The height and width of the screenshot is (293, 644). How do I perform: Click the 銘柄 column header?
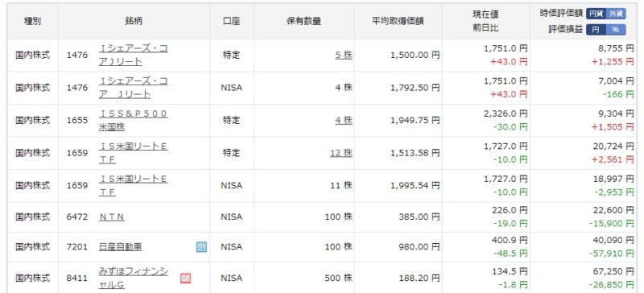click(x=134, y=22)
